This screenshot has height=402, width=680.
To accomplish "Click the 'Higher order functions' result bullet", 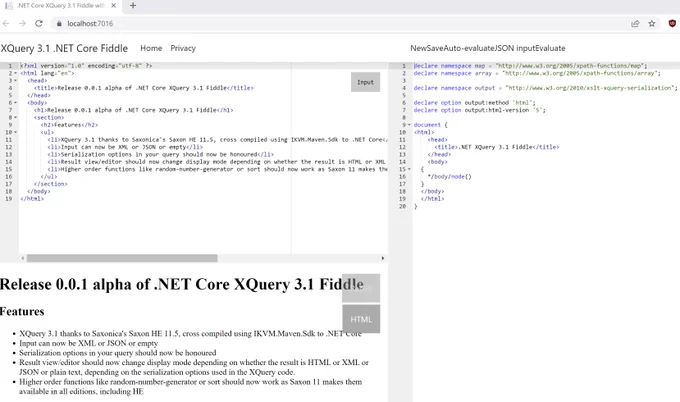I will pyautogui.click(x=190, y=386).
